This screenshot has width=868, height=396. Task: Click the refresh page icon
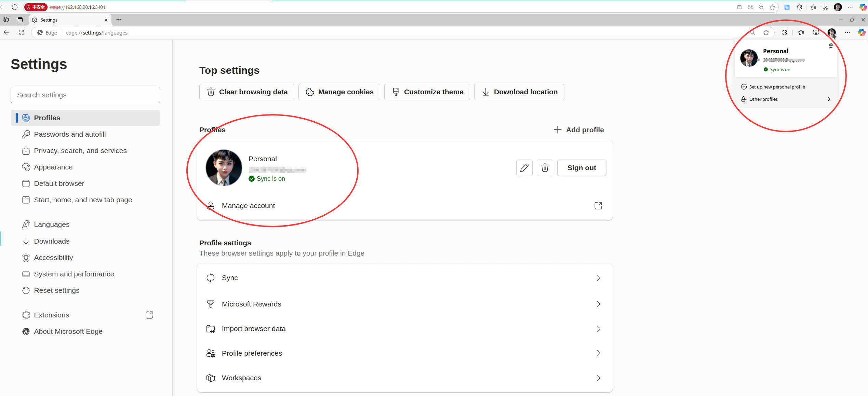pyautogui.click(x=22, y=32)
